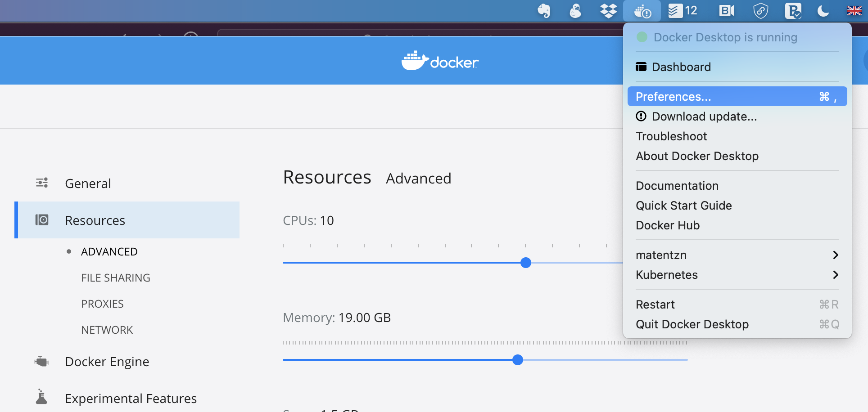Open the Dropbox menu bar icon
Image resolution: width=868 pixels, height=412 pixels.
pos(609,10)
